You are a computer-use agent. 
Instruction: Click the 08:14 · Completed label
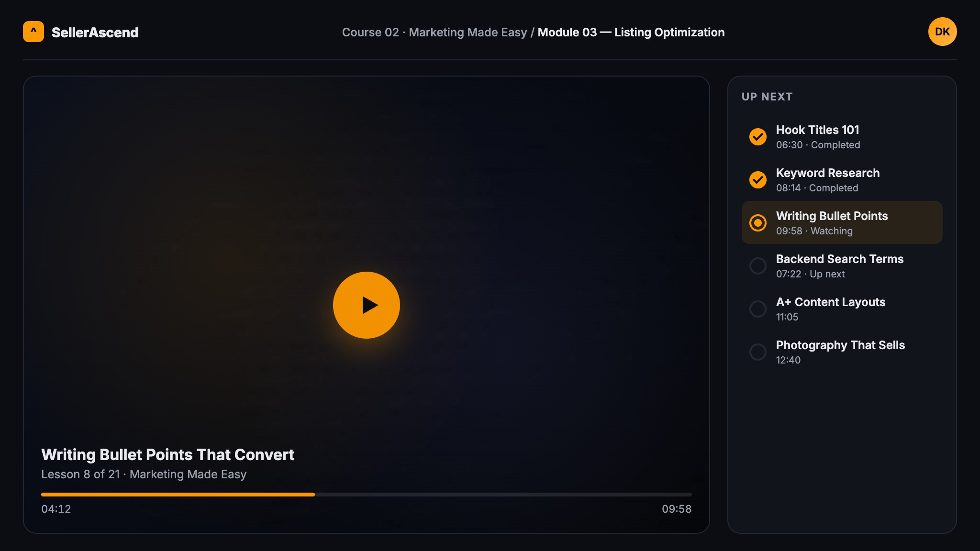click(817, 188)
